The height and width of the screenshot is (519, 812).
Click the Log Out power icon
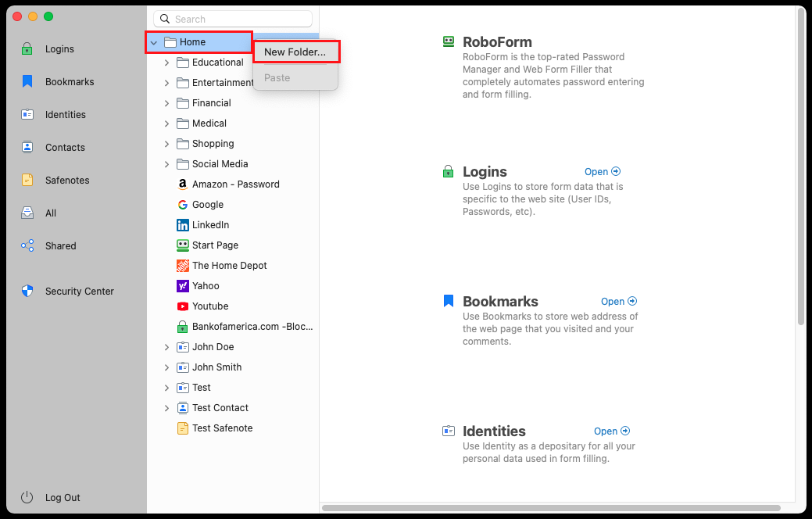click(x=27, y=497)
